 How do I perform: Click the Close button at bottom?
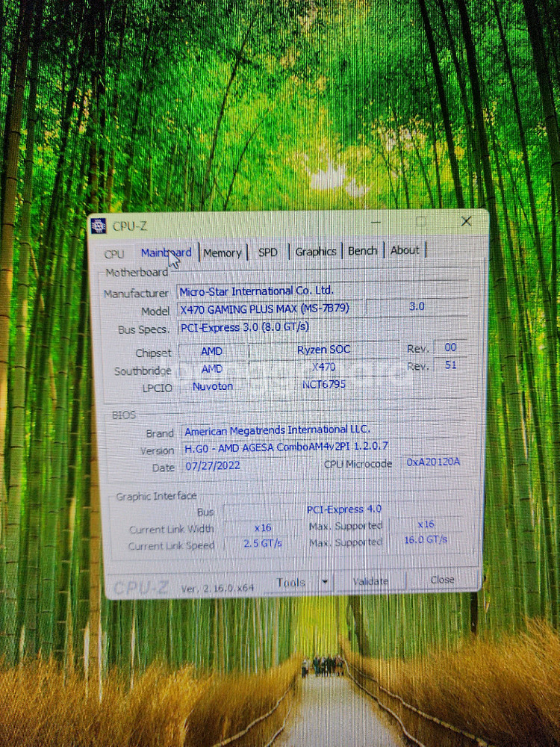click(442, 580)
